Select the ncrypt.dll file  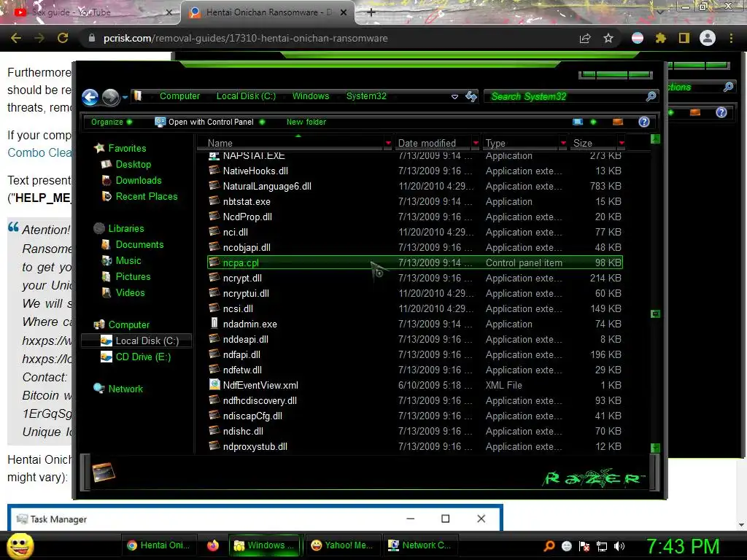pos(242,278)
